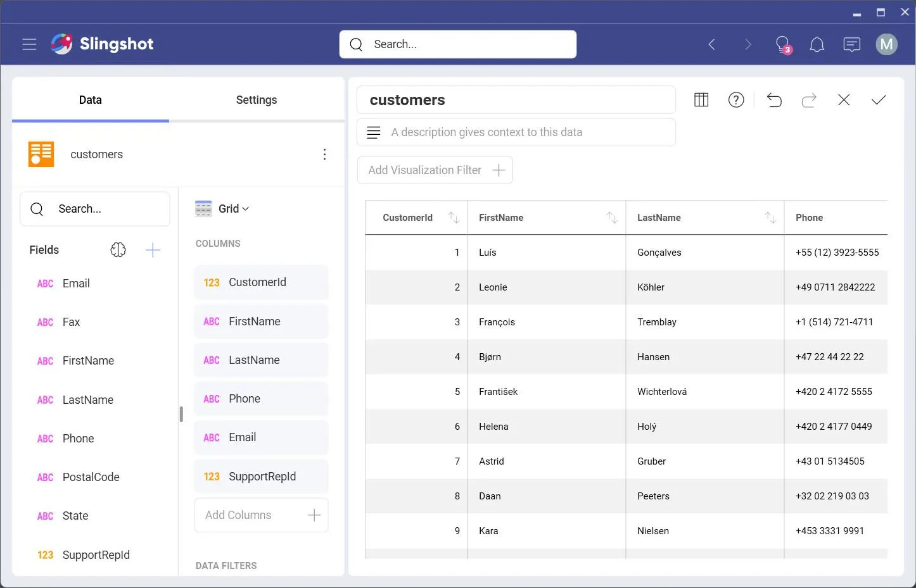Screen dimensions: 916x588
Task: Open the data grid view icon
Action: pyautogui.click(x=701, y=100)
